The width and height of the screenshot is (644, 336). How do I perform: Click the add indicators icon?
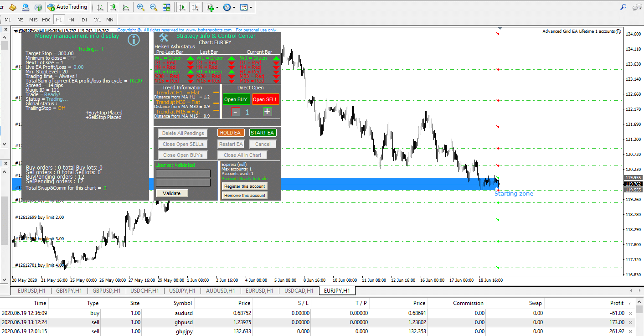click(210, 7)
